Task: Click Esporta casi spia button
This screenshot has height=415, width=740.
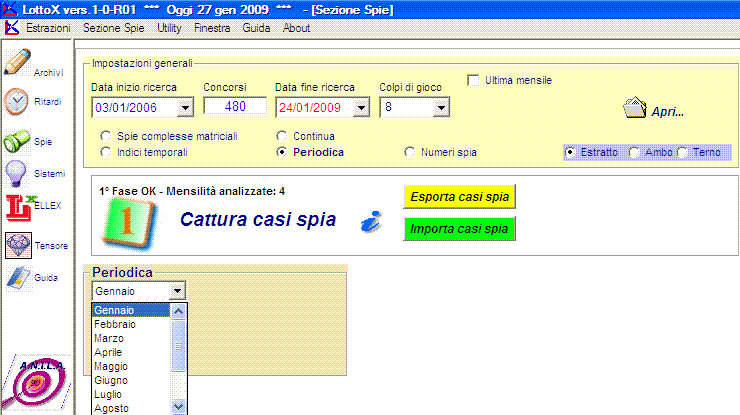Action: tap(460, 196)
